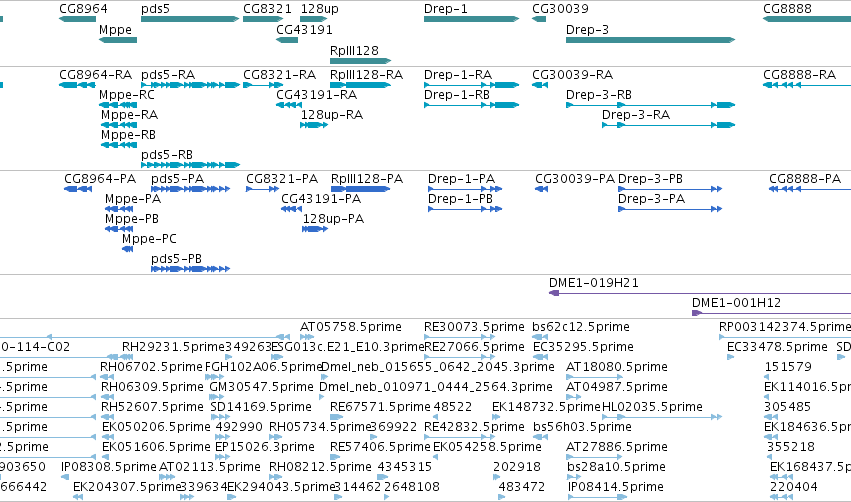This screenshot has width=851, height=502.
Task: Open the 'CG8888-PA' protein label
Action: 805,179
